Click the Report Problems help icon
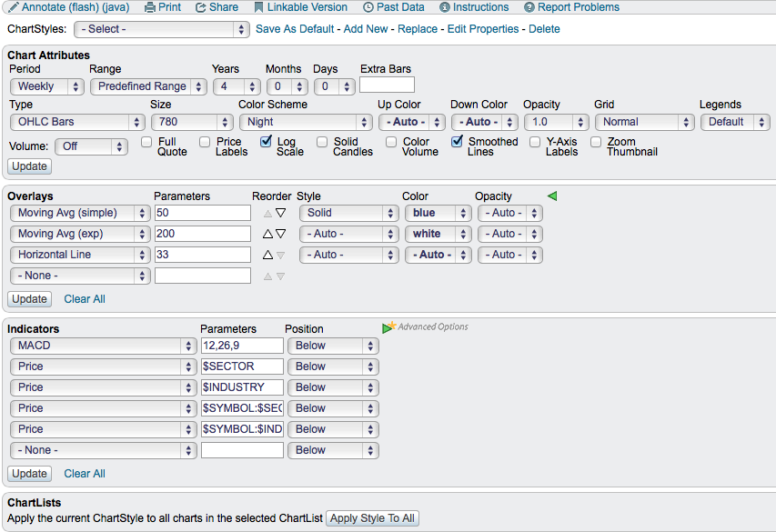 (529, 7)
